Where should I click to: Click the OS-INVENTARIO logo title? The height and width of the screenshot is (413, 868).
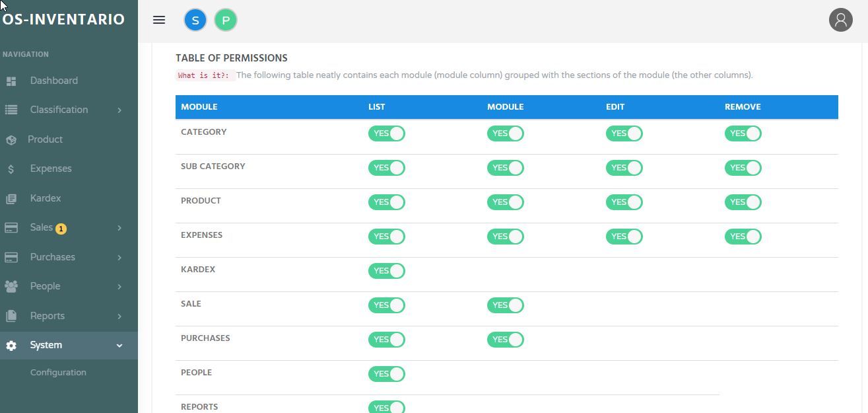63,19
